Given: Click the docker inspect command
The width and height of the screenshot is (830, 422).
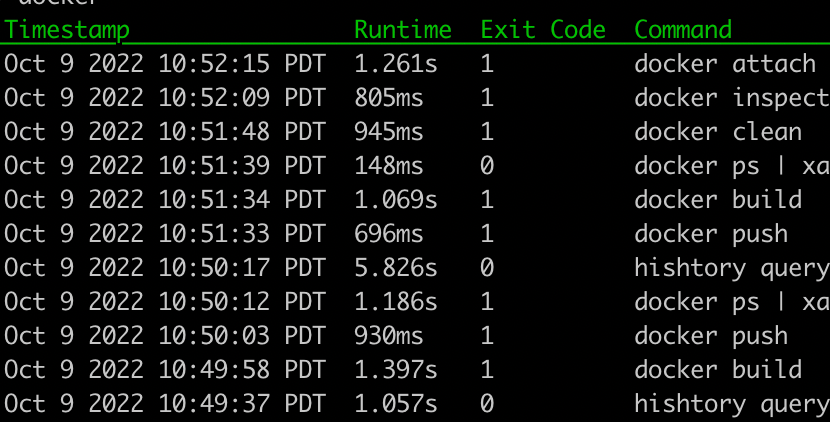Looking at the screenshot, I should [x=732, y=99].
